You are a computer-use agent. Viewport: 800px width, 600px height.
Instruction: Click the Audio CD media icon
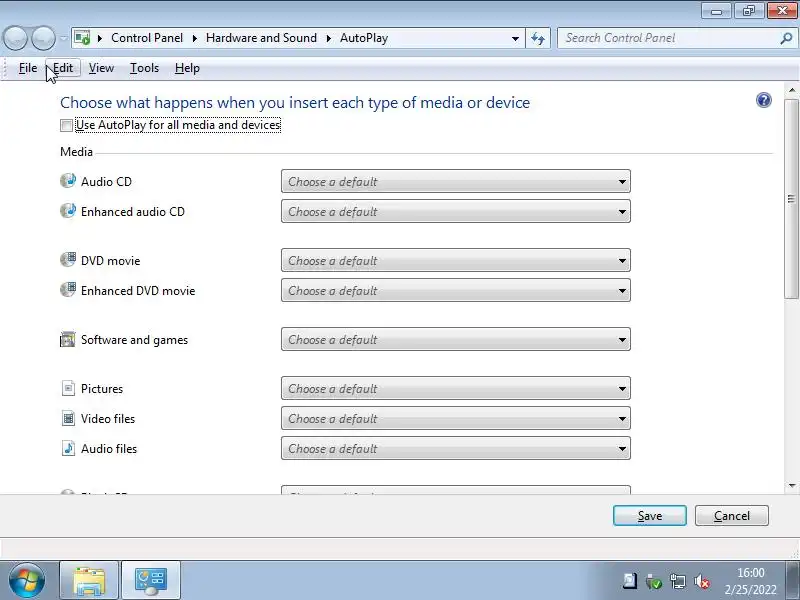(68, 181)
